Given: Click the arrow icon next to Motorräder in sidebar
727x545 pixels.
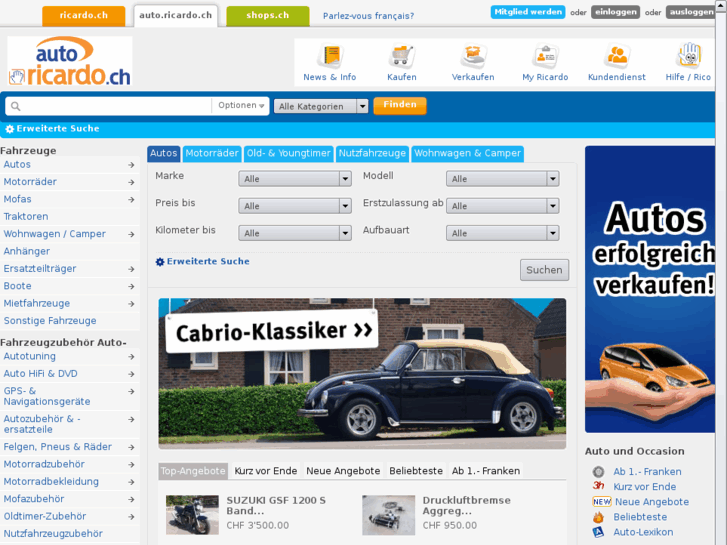Looking at the screenshot, I should (x=131, y=182).
